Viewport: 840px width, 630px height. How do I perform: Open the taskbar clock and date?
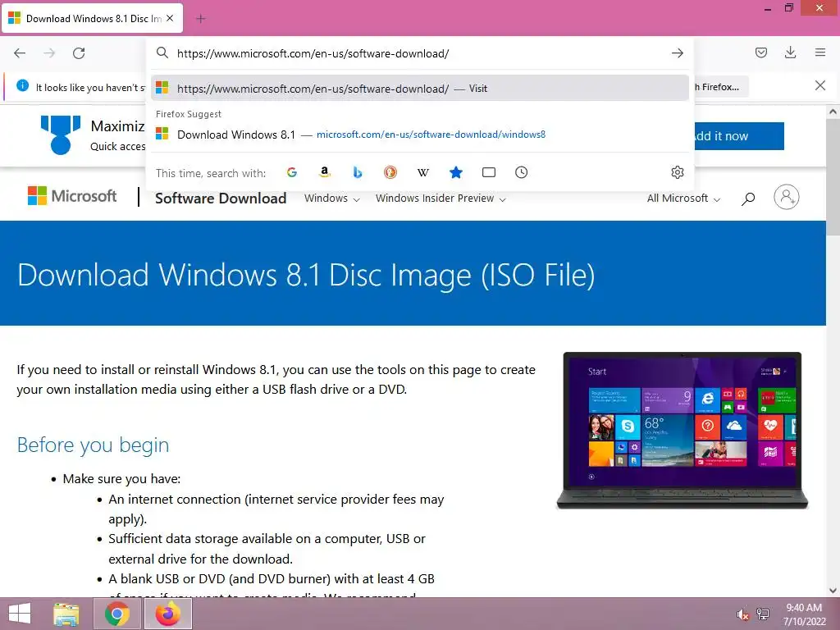[x=804, y=614]
